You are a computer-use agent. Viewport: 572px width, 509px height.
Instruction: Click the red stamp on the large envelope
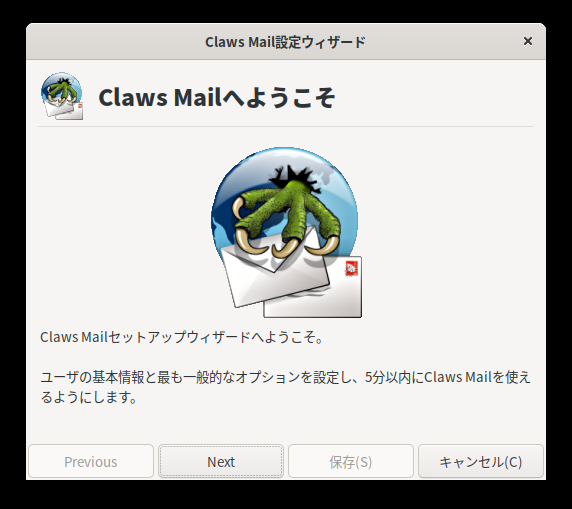click(352, 269)
